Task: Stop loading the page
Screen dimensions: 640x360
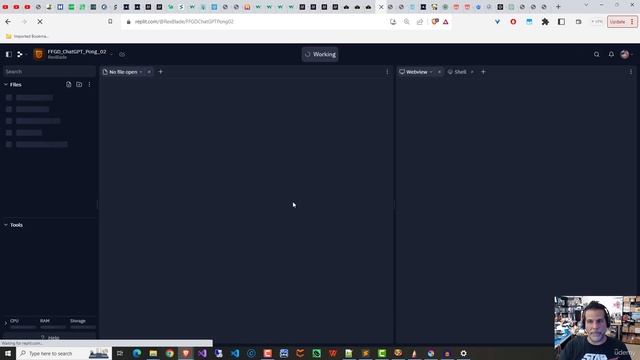Action: coord(40,22)
